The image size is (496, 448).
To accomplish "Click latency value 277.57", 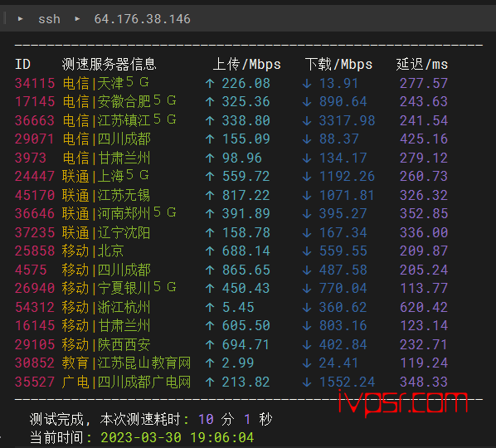I will (x=424, y=84).
